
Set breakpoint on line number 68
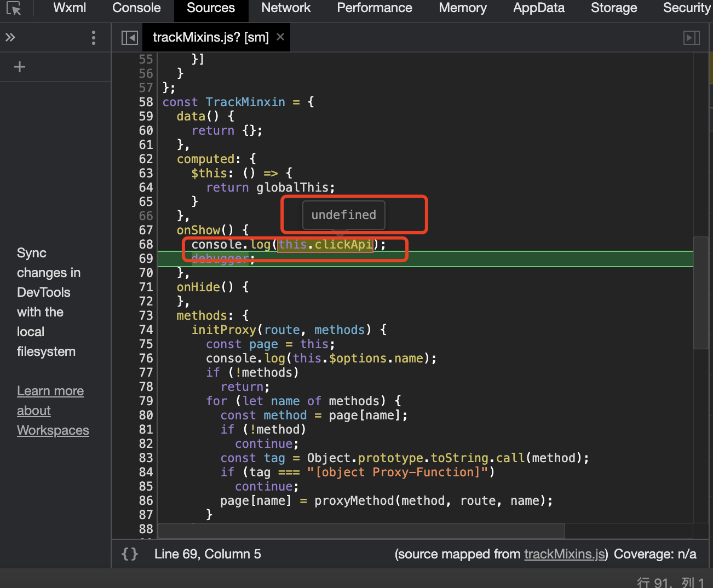pos(146,244)
